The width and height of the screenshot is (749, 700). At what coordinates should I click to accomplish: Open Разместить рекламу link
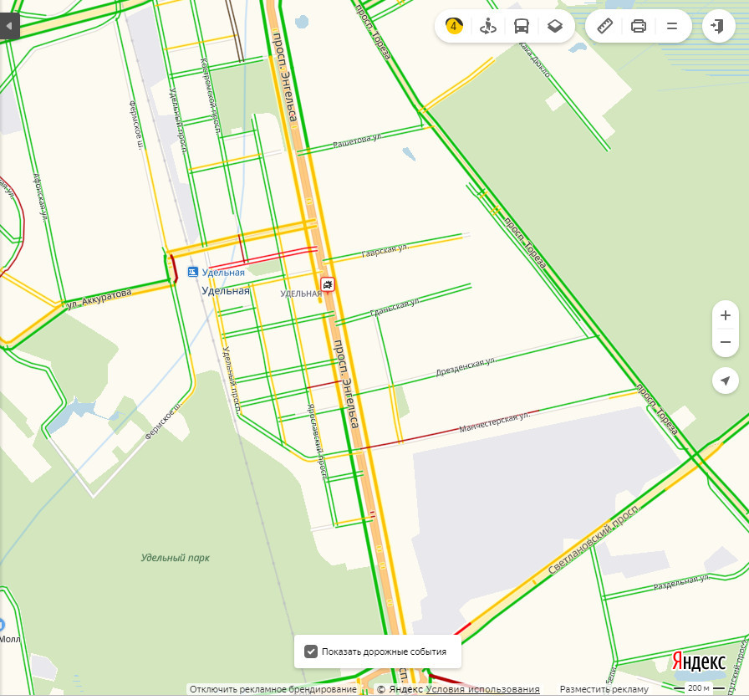click(604, 689)
